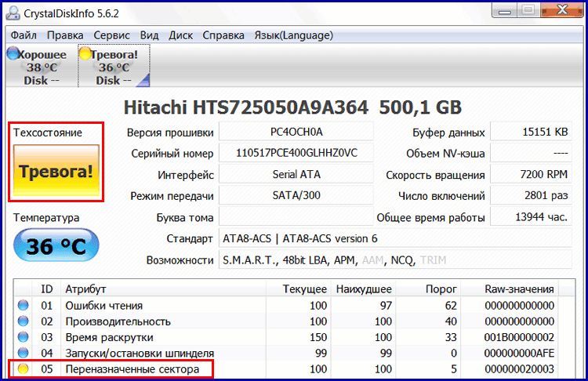Open the Диск menu
This screenshot has width=588, height=381.
180,35
